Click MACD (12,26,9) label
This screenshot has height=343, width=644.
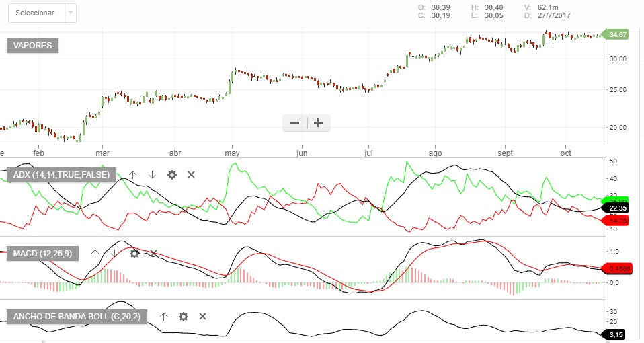42,254
